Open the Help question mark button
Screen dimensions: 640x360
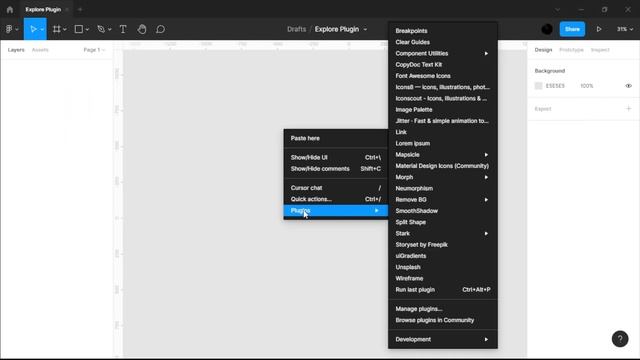(x=620, y=339)
